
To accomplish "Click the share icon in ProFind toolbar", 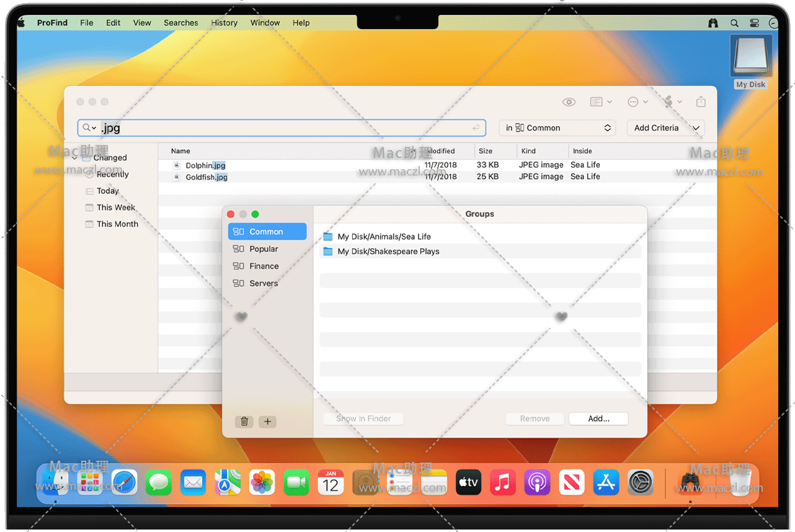I will tap(701, 102).
